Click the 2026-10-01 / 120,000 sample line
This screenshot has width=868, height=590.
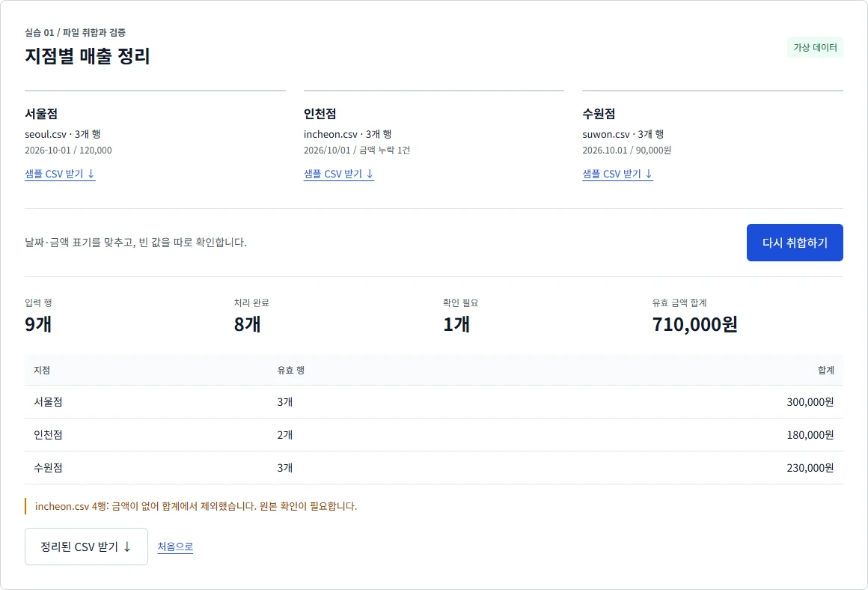[68, 150]
